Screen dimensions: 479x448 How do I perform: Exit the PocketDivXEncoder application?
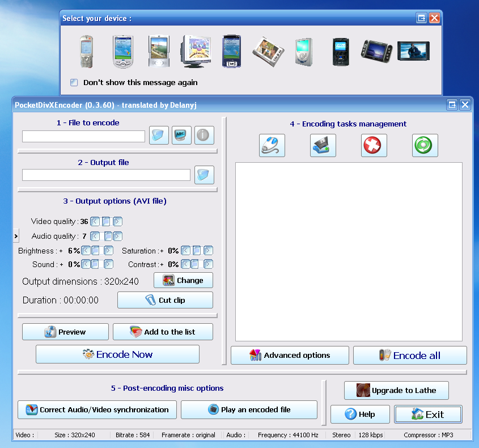(x=429, y=415)
